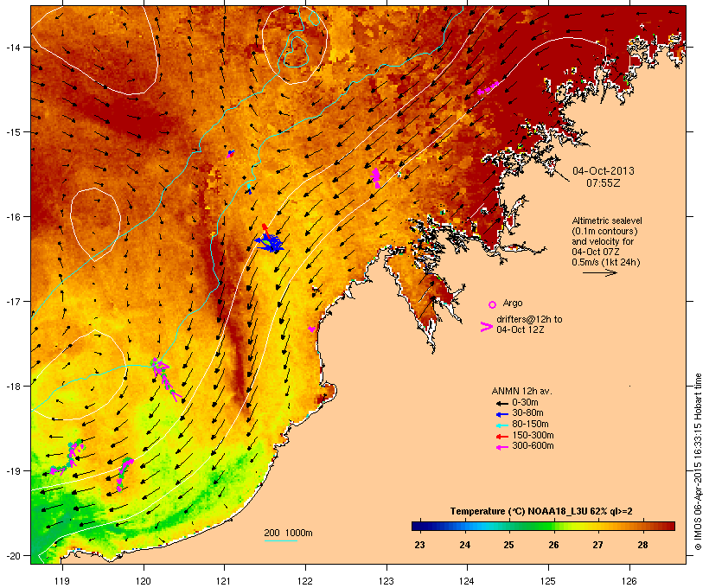The image size is (709, 588).
Task: Click latitude axis label -14
Action: 13,48
